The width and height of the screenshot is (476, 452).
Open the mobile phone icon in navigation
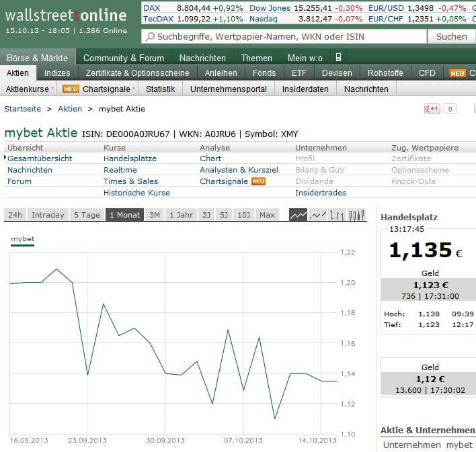pyautogui.click(x=338, y=57)
